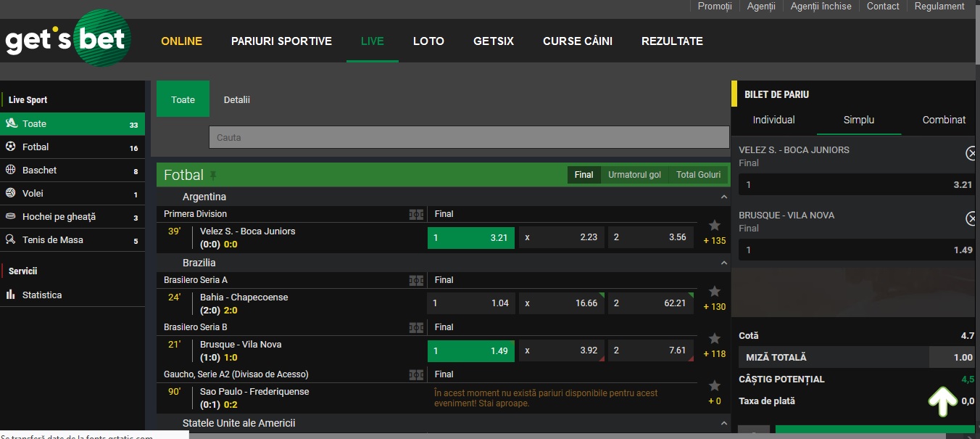This screenshot has width=980, height=439.
Task: Select draw odds 16.66 for Bahia - Chapecoense
Action: [561, 303]
